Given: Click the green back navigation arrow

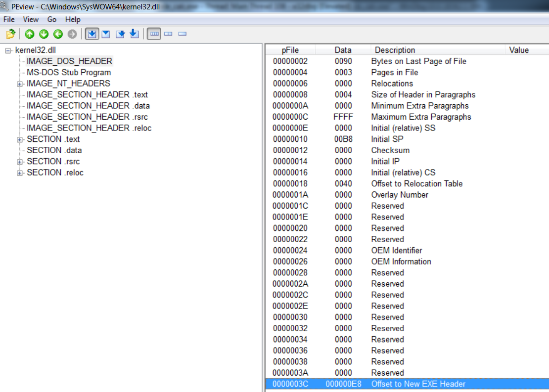Looking at the screenshot, I should [x=57, y=34].
